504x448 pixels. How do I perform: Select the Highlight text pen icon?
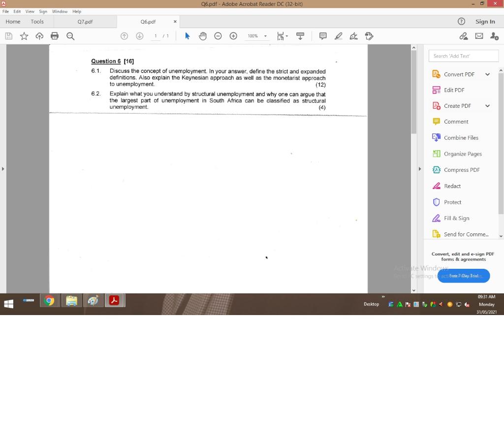click(338, 35)
